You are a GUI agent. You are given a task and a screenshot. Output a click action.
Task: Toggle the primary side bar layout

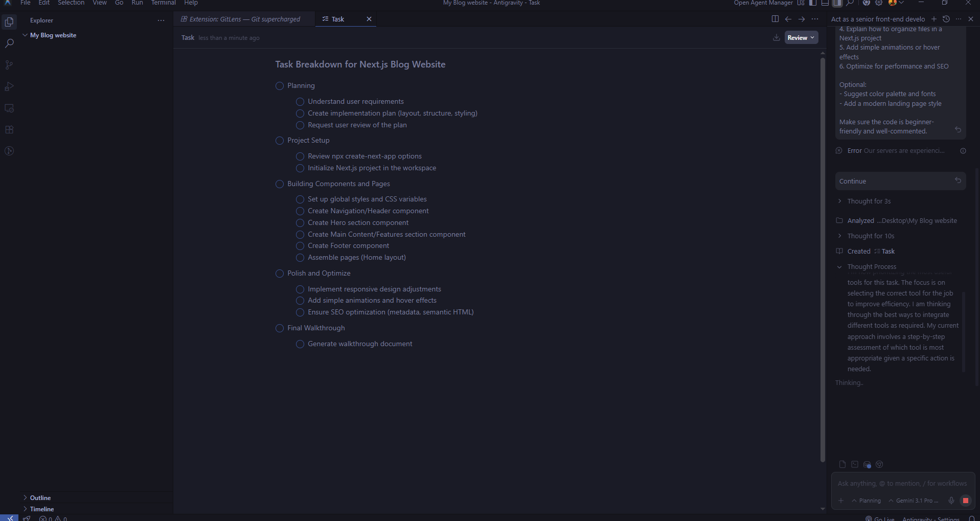coord(813,3)
